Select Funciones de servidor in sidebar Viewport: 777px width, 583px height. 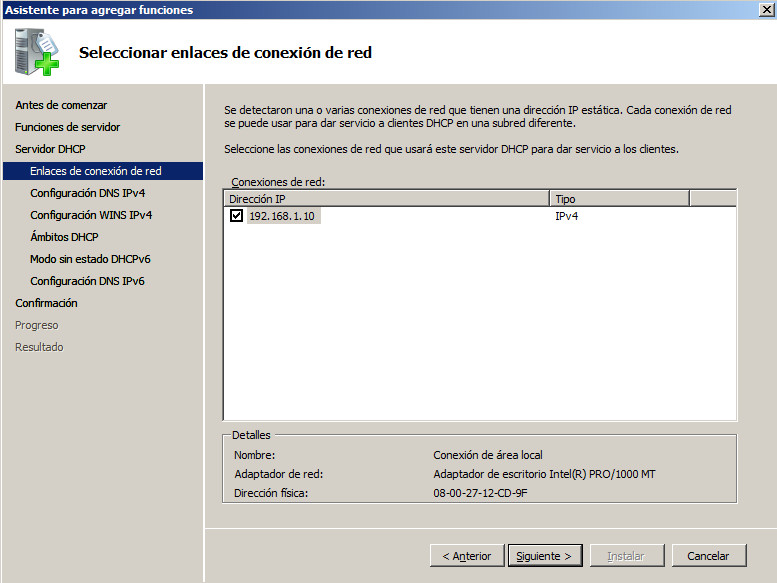[67, 127]
